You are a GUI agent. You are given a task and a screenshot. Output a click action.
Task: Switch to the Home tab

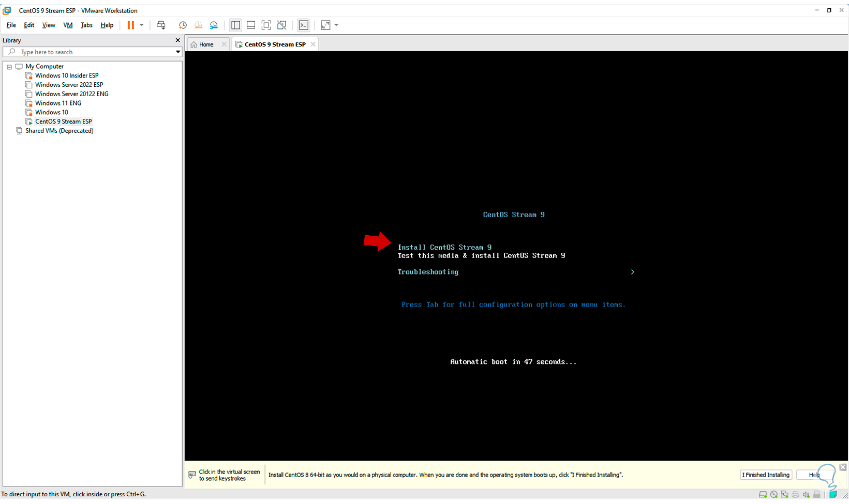point(206,44)
